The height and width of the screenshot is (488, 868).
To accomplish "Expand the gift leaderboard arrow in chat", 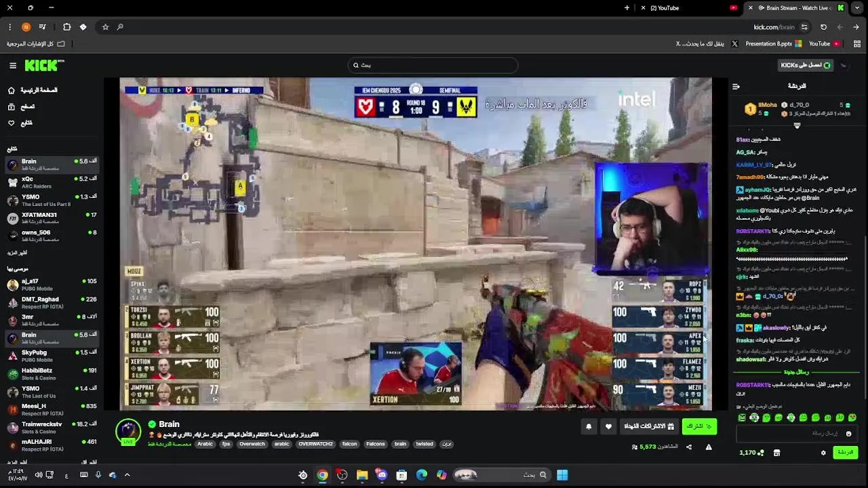I will click(x=797, y=125).
